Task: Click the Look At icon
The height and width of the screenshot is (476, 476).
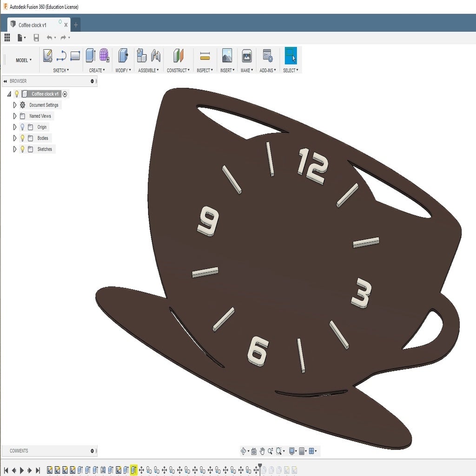Action: (254, 451)
